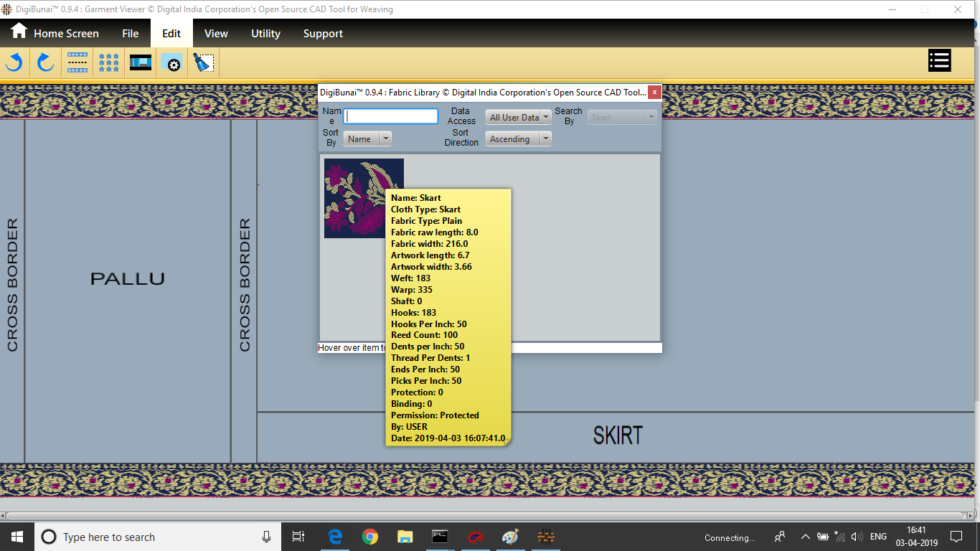Open the File menu
Image resolution: width=980 pixels, height=551 pixels.
click(130, 34)
